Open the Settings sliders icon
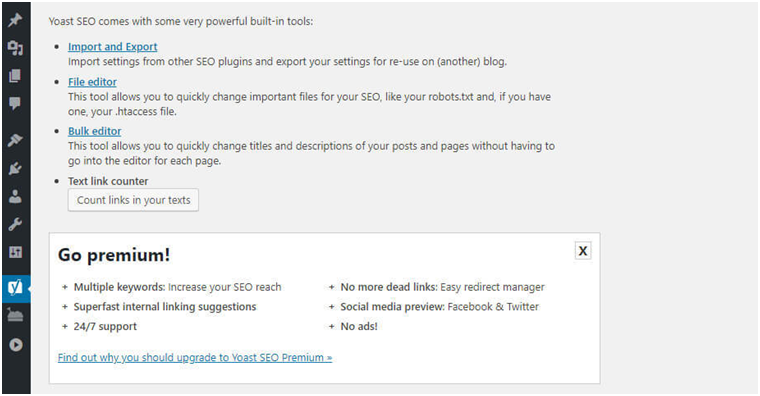This screenshot has height=396, width=760. (x=15, y=252)
